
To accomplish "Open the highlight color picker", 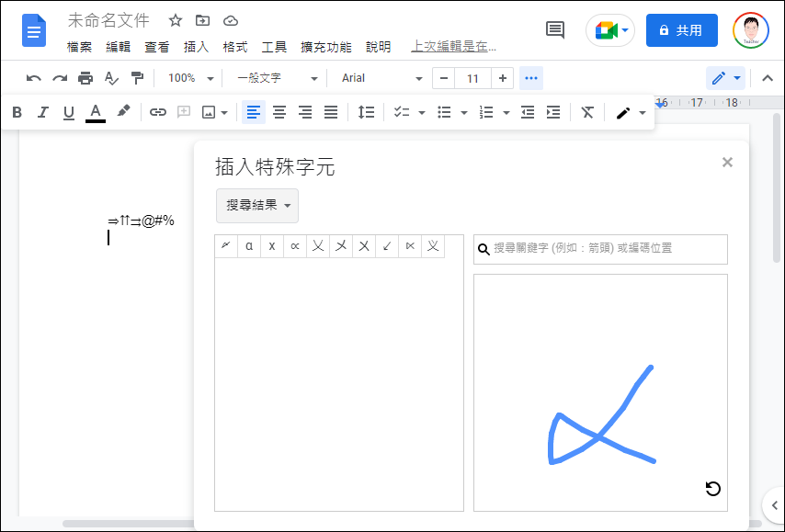I will 123,111.
